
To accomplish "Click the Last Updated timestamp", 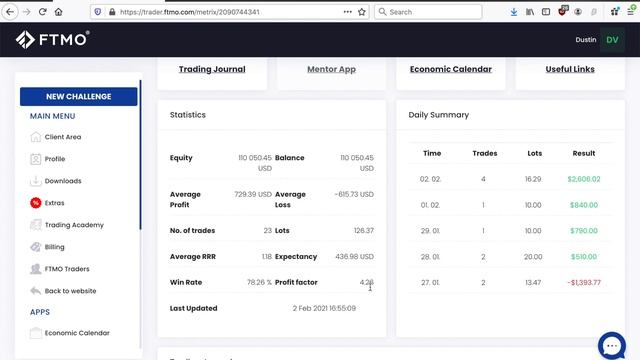I will pyautogui.click(x=324, y=308).
